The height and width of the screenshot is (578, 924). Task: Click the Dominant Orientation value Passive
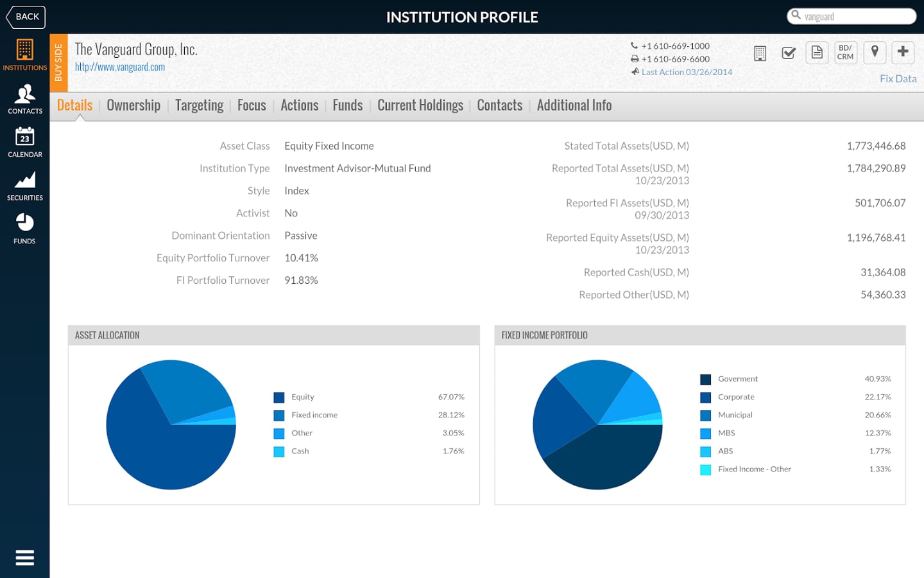click(x=301, y=236)
